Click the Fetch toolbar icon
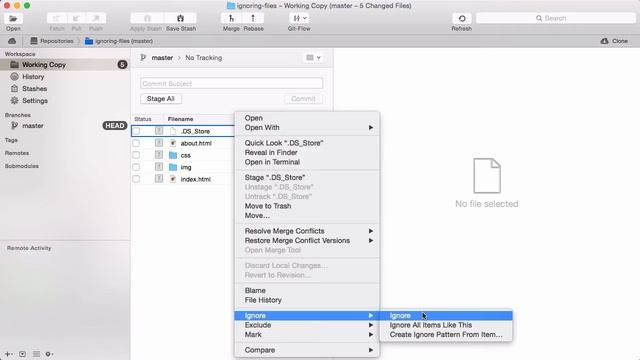 (57, 18)
